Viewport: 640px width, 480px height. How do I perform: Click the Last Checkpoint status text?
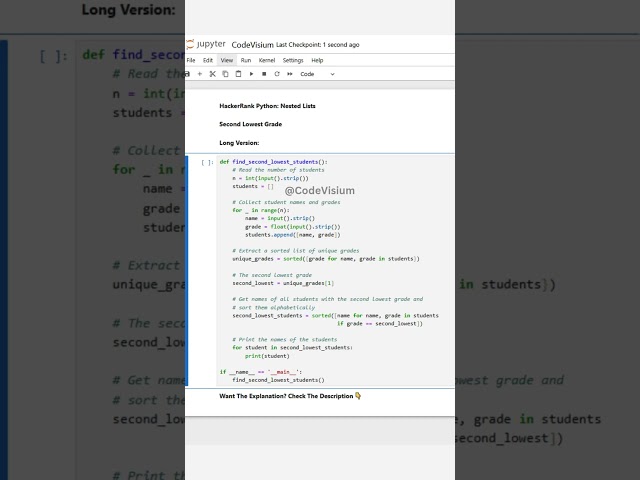pyautogui.click(x=318, y=45)
